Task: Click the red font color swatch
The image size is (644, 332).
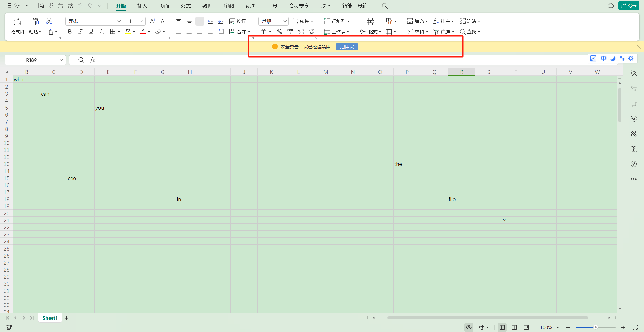Action: click(x=143, y=32)
